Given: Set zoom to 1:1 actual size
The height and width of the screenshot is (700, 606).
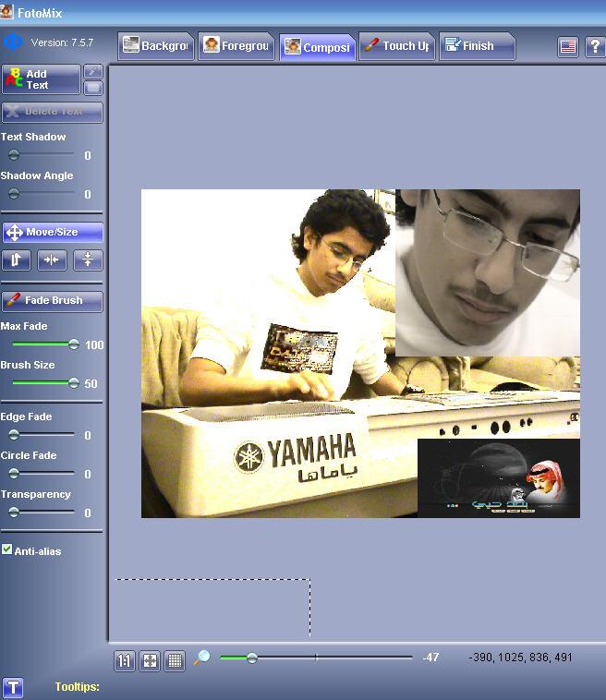Looking at the screenshot, I should click(124, 660).
